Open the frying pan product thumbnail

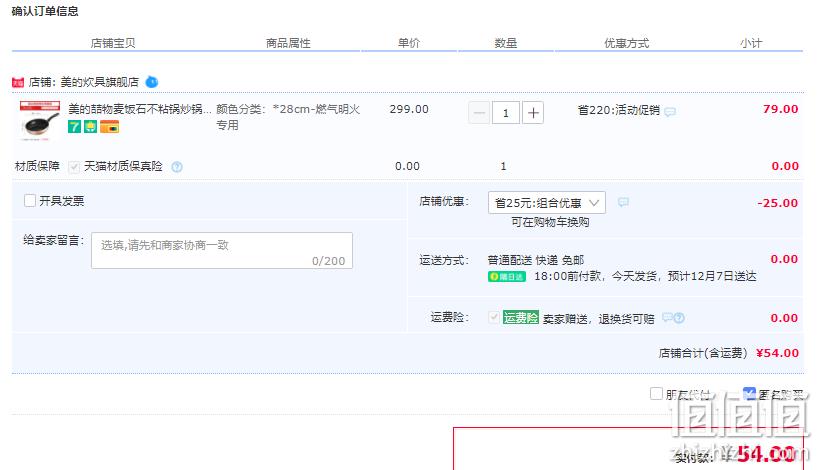pos(40,121)
